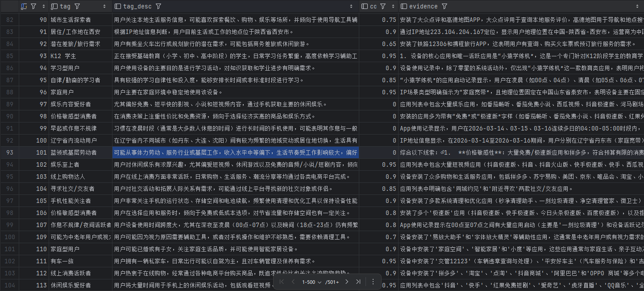The image size is (644, 291).
Task: Select the evidence cell starting '通过IP地址223.104.204.167'
Action: point(521,32)
